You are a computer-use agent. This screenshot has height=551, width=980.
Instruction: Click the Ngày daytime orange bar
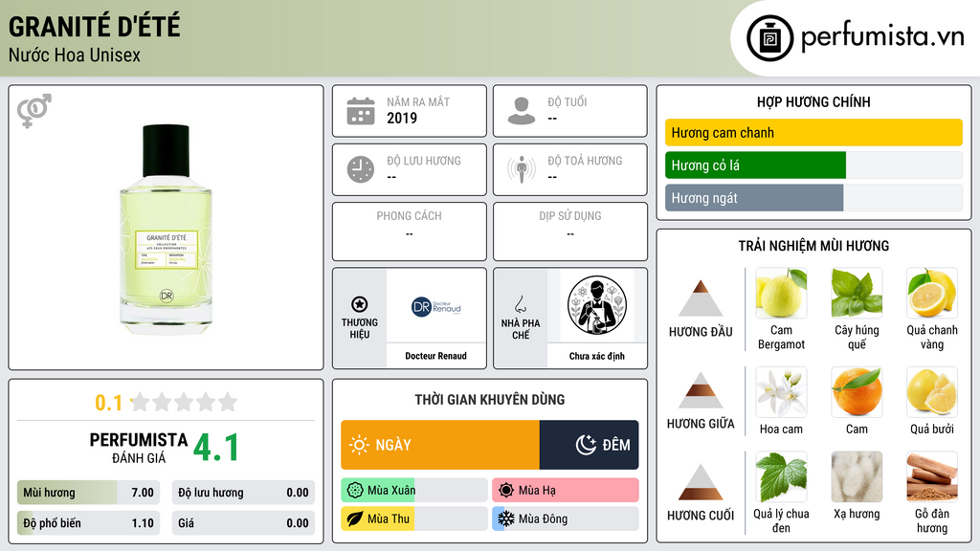pos(440,445)
